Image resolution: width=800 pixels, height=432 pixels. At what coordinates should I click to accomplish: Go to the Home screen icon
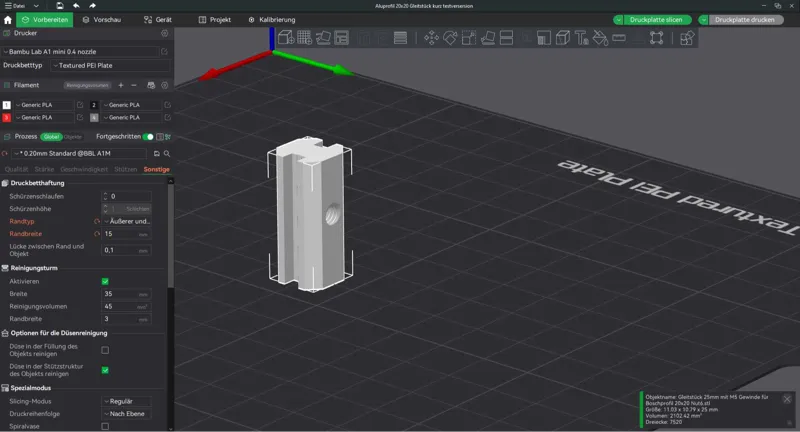8,20
